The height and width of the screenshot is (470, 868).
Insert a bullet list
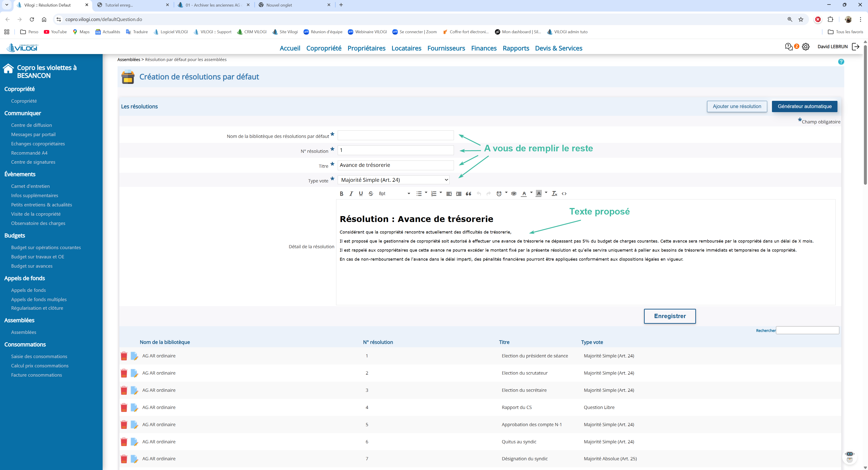(419, 194)
